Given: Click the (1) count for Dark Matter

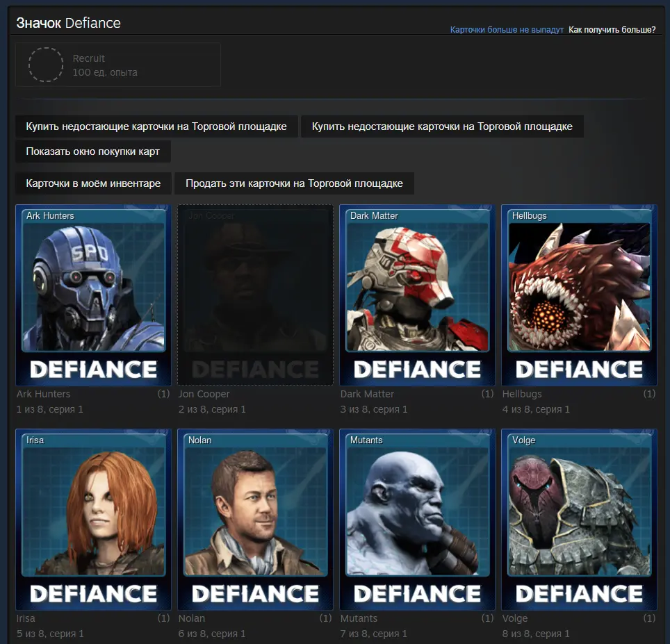Looking at the screenshot, I should (x=487, y=394).
